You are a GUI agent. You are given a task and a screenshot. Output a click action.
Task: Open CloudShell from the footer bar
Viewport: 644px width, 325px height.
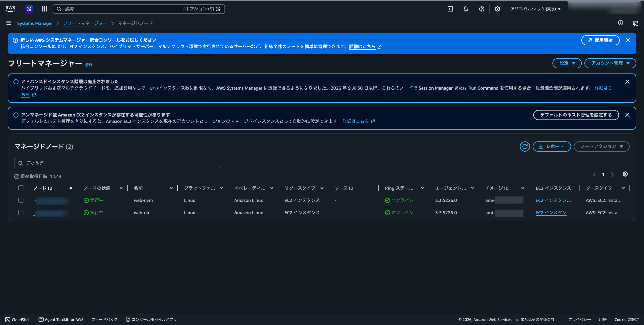pos(18,319)
